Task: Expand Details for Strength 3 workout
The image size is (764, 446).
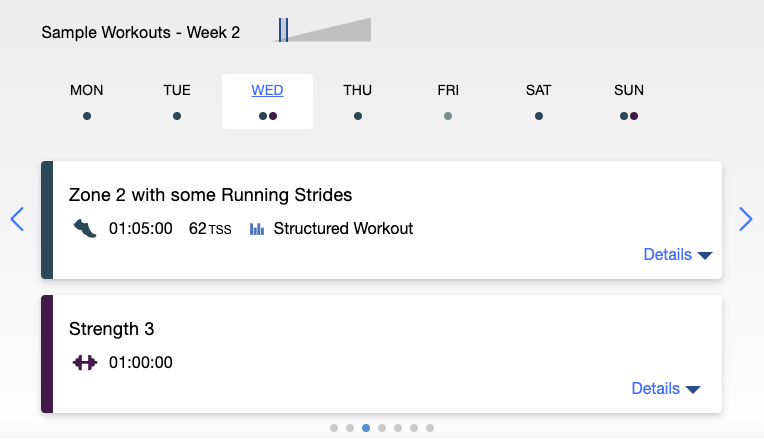Action: point(665,389)
